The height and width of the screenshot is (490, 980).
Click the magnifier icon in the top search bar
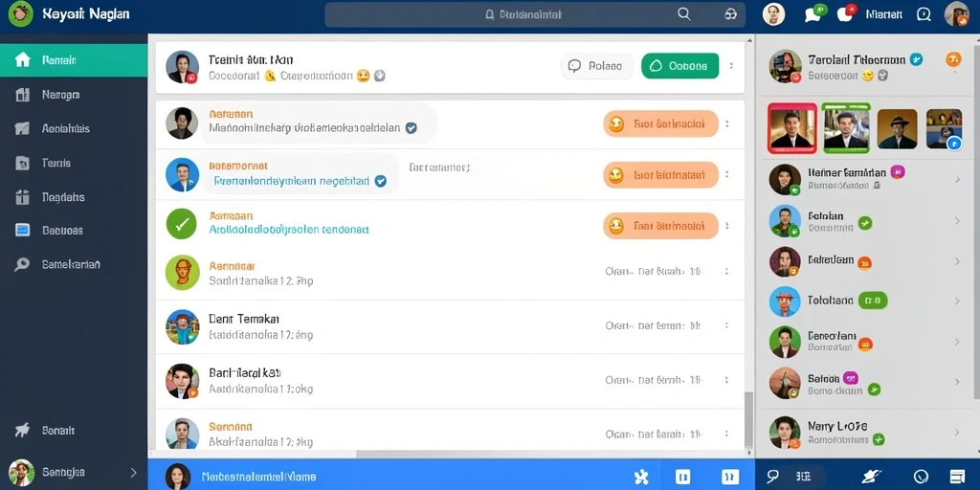[684, 14]
